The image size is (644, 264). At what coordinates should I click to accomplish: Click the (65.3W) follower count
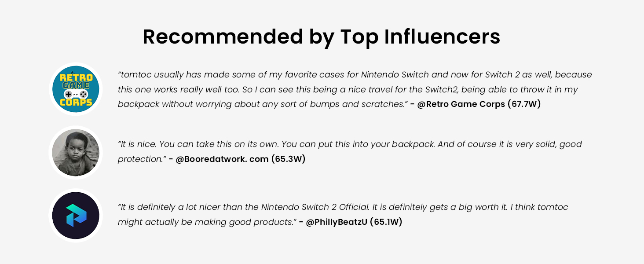288,159
